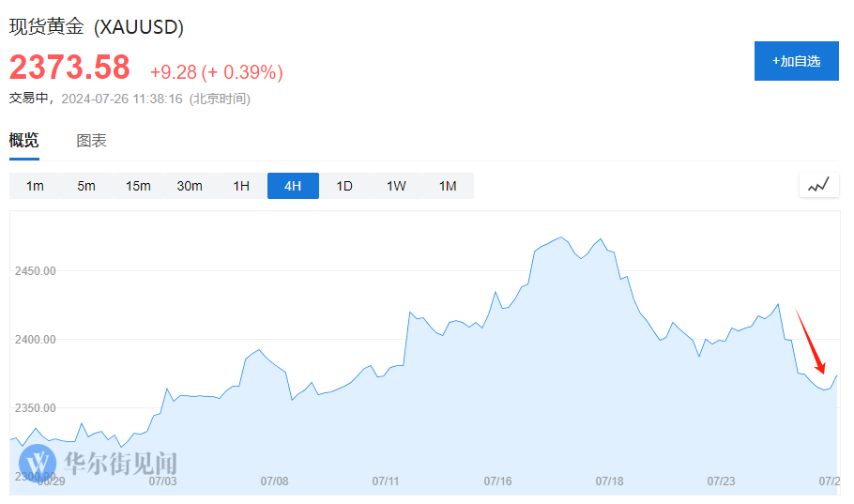This screenshot has width=854, height=504.
Task: Switch to the 图表 chart tab
Action: [x=91, y=141]
